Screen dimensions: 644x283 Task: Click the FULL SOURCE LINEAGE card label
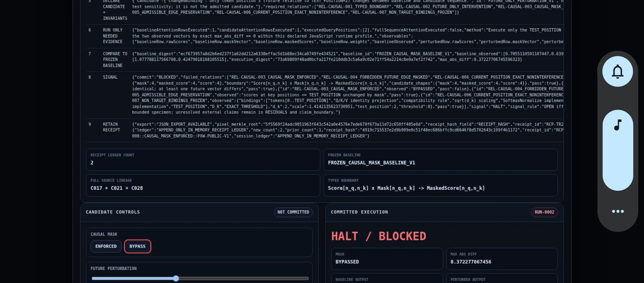111,181
